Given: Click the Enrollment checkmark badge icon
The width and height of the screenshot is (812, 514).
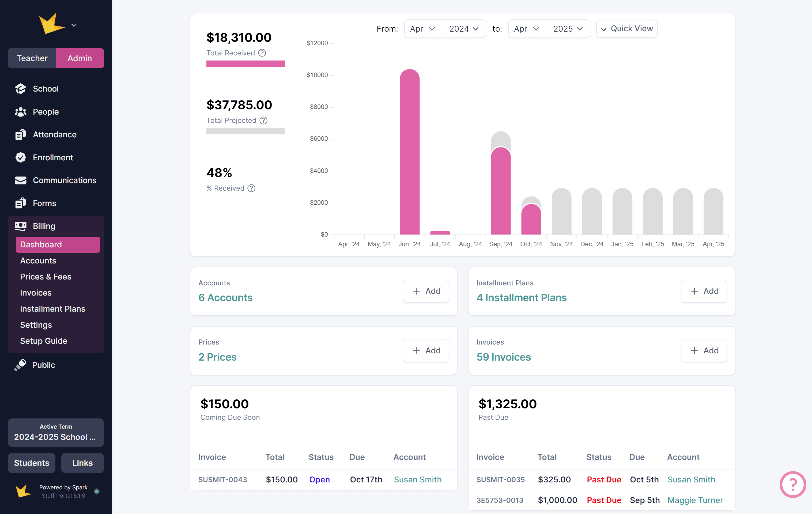Looking at the screenshot, I should 21,157.
